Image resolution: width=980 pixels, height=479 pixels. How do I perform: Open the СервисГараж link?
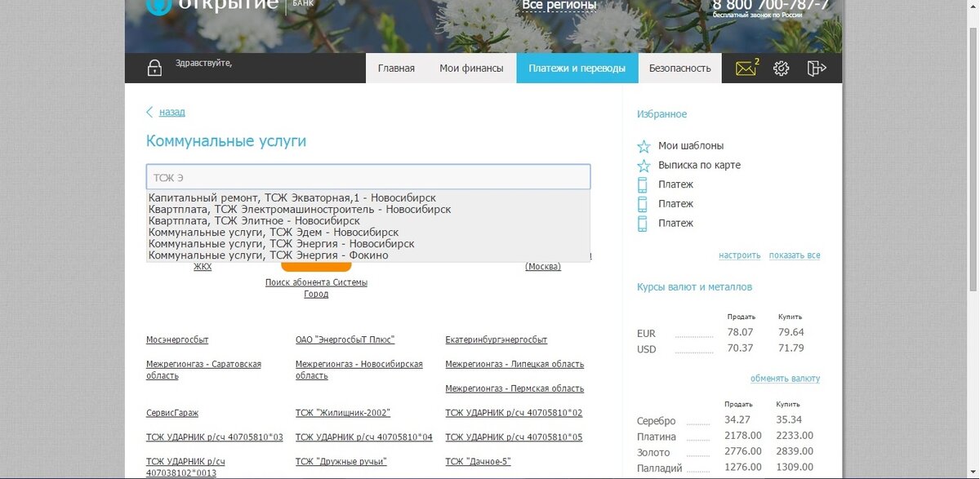point(172,413)
